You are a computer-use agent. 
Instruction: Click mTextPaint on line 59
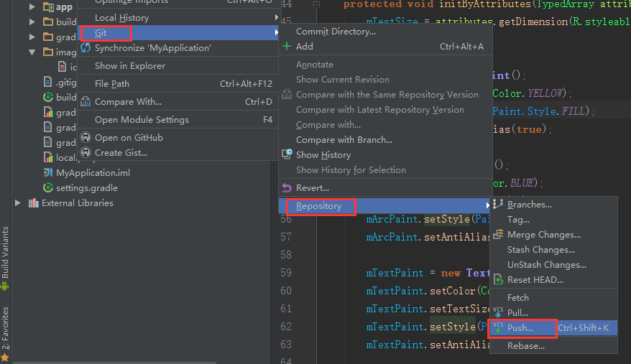(x=395, y=273)
